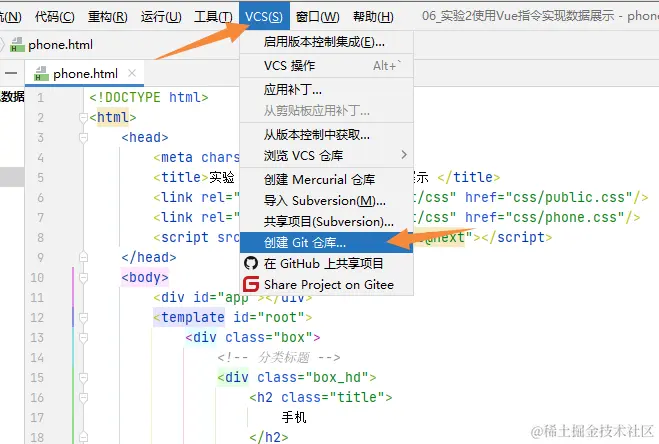The image size is (659, 444).
Task: Select 启用版本控制集成(E)... menu entry
Action: 327,42
